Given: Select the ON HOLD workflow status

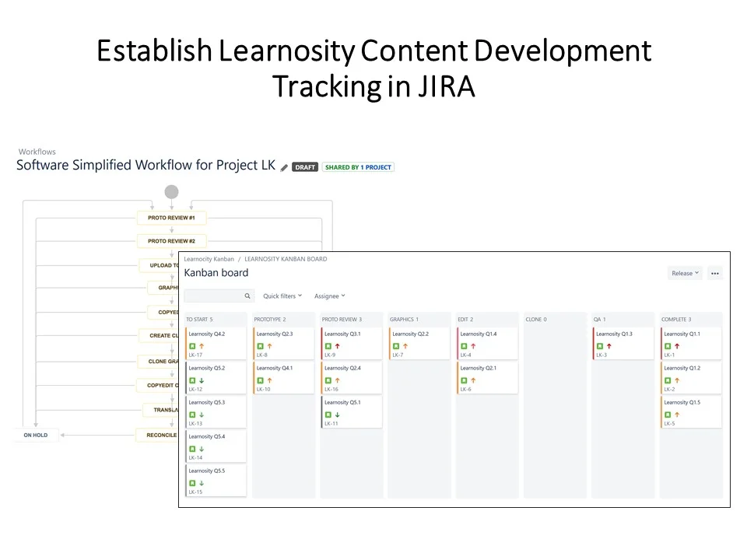Looking at the screenshot, I should click(36, 436).
